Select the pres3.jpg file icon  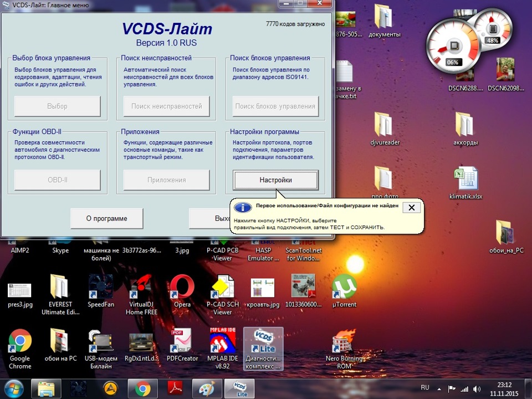click(20, 294)
